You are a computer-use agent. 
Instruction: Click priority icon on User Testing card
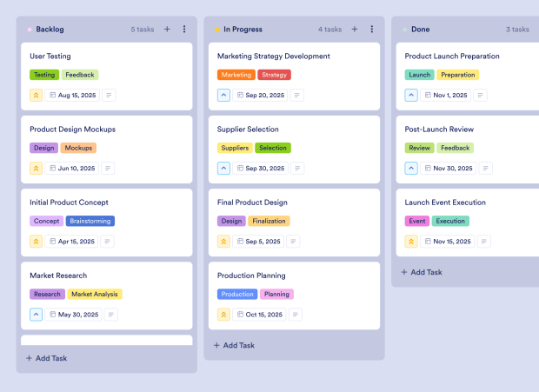(37, 95)
